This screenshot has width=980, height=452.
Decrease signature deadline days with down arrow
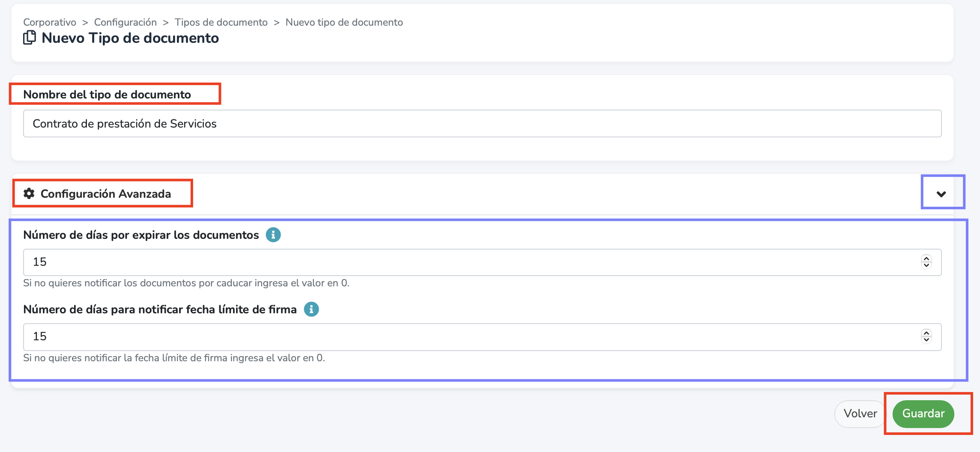tap(926, 340)
